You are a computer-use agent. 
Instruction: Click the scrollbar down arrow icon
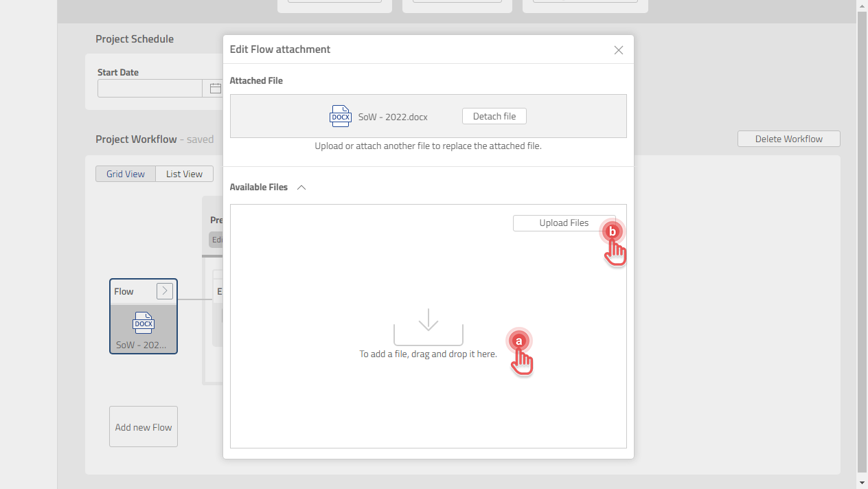(863, 484)
